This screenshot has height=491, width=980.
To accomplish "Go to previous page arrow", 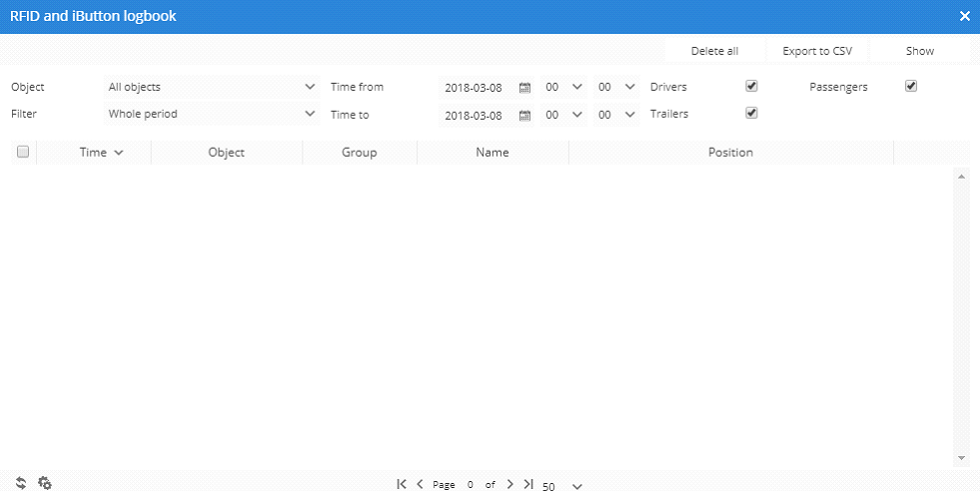I will coord(420,484).
